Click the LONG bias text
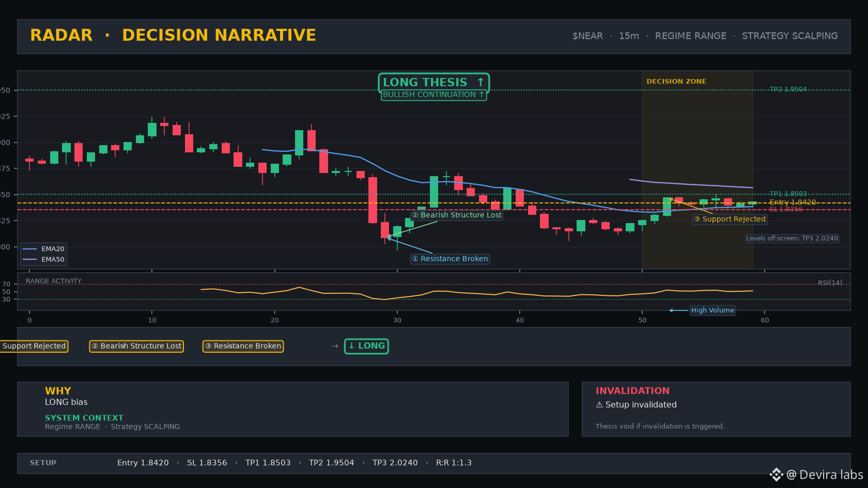 coord(66,402)
